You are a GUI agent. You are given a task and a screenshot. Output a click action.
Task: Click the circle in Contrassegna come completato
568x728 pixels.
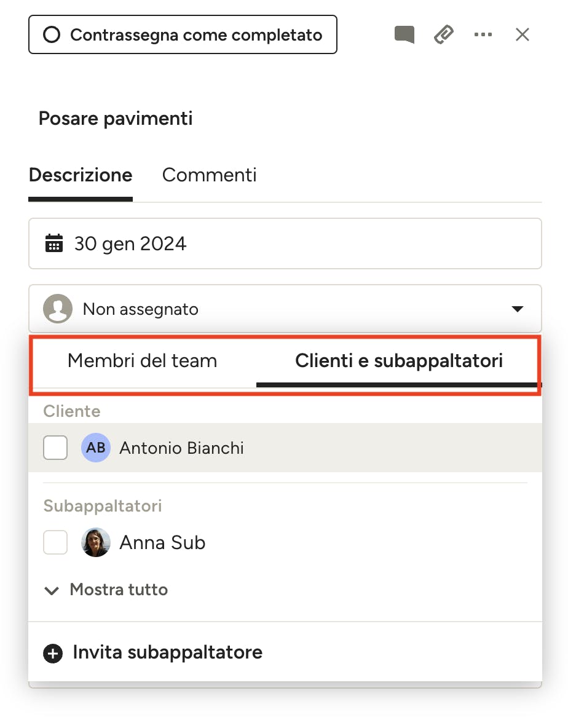(x=52, y=34)
